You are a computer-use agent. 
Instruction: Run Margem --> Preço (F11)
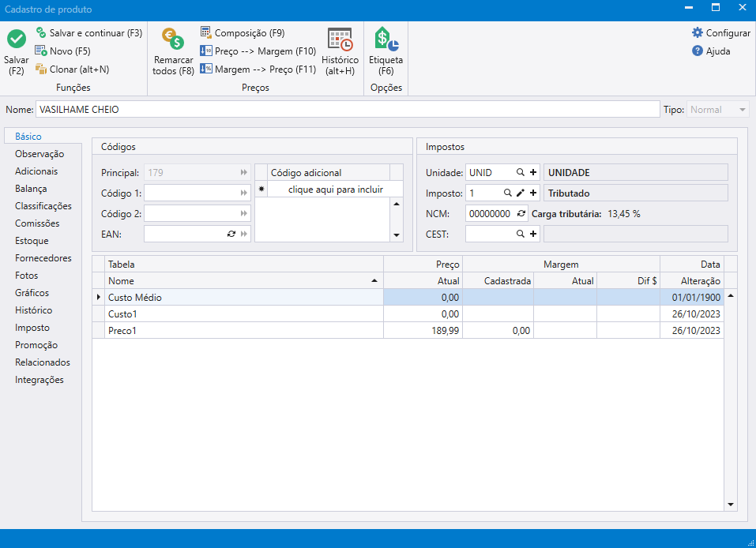258,69
